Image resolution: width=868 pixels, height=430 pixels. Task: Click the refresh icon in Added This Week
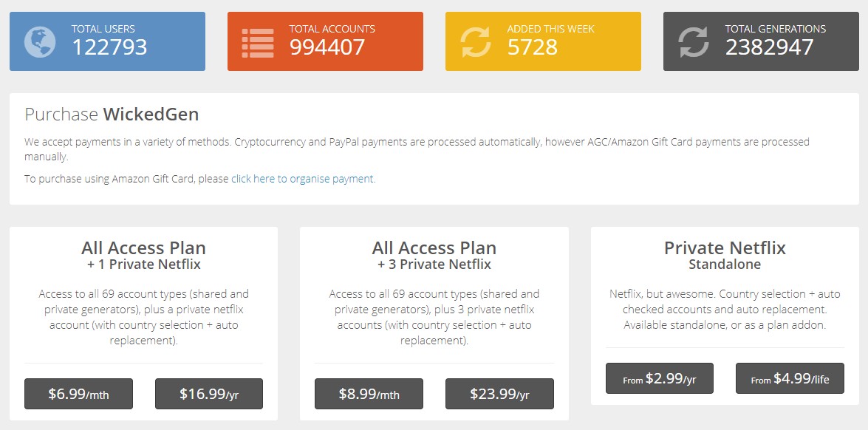(475, 41)
